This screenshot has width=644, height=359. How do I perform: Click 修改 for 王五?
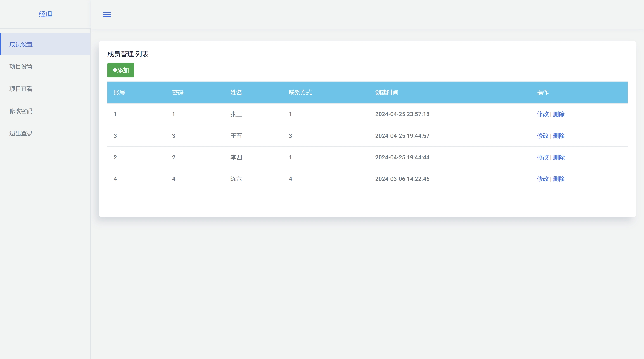[x=543, y=135]
